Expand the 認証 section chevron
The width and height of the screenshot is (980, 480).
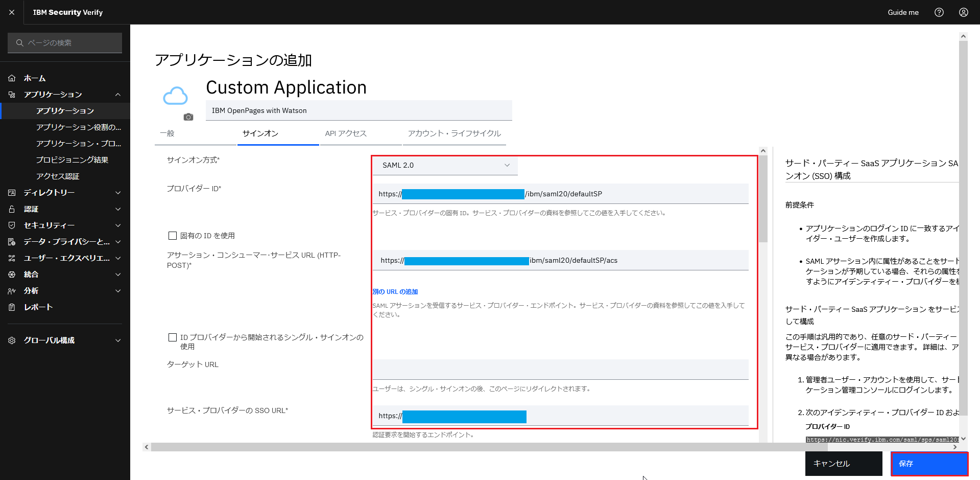118,209
